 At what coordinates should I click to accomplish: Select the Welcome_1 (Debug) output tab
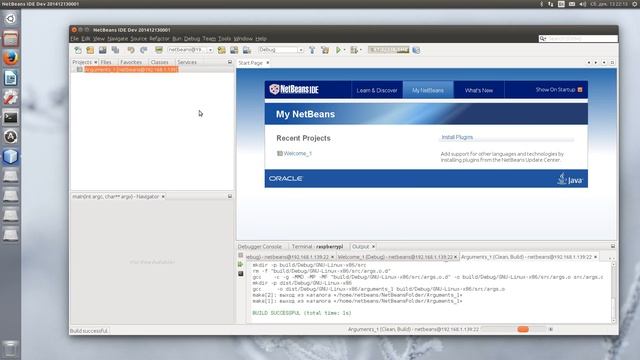click(395, 257)
